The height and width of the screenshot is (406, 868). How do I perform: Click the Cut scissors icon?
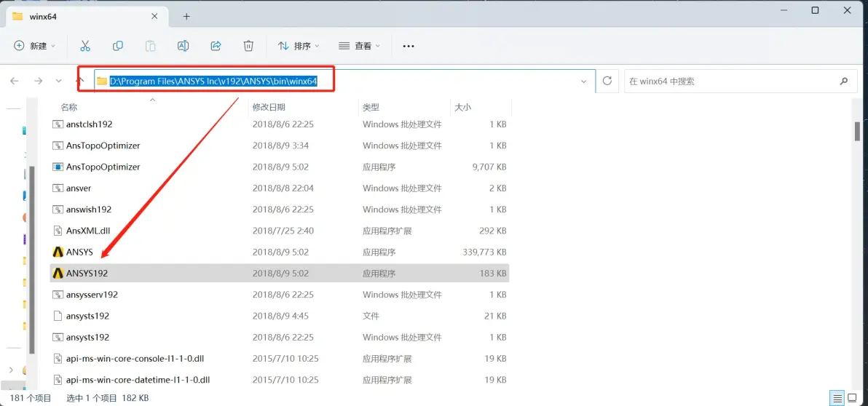(x=84, y=46)
